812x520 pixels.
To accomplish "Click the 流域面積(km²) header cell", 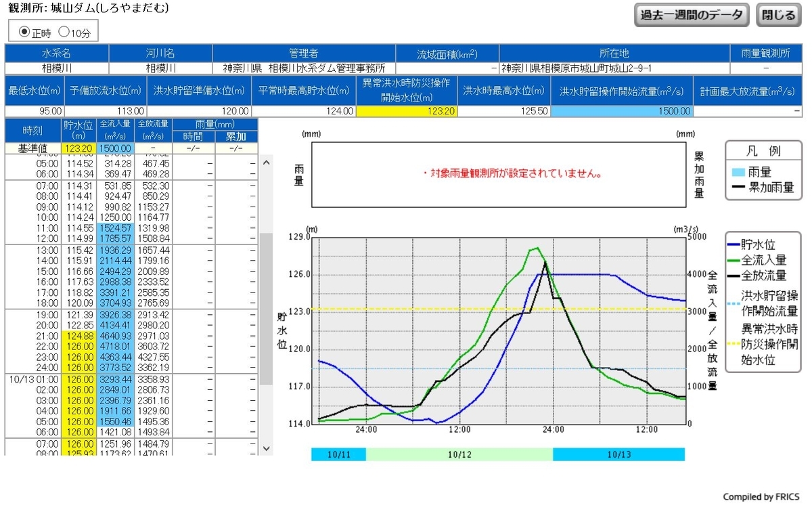I will 447,53.
